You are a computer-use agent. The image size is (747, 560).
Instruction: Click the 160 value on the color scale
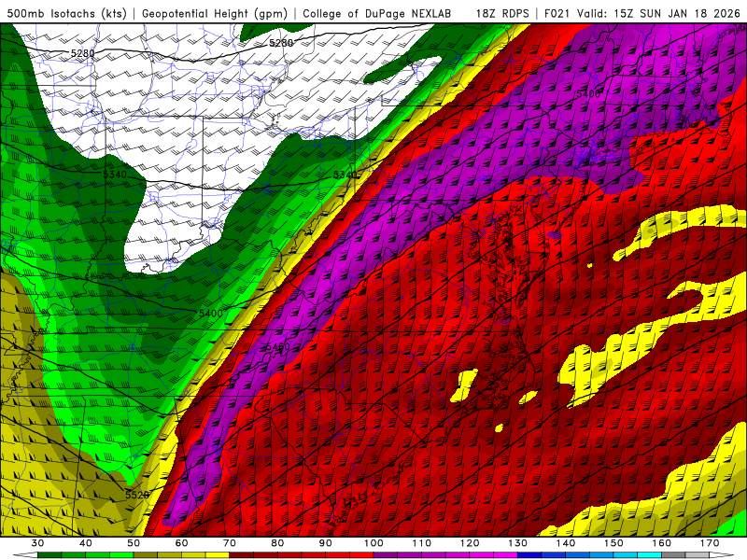click(x=662, y=543)
